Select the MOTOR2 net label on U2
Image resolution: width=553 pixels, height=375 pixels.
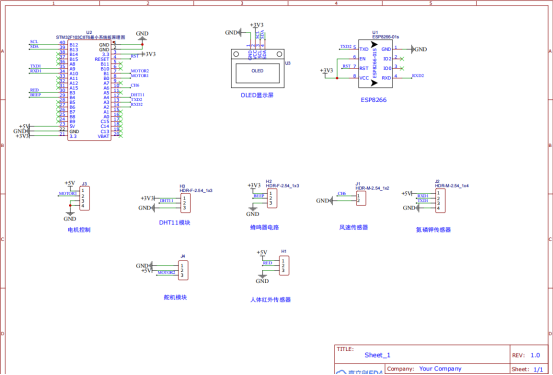coord(140,71)
